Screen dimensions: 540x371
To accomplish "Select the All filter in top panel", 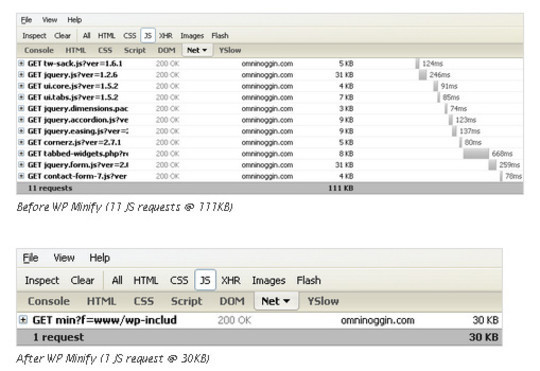I will 86,36.
